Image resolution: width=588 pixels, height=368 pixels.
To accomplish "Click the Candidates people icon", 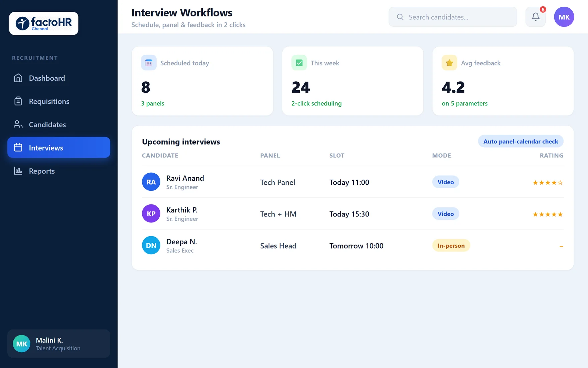I will tap(18, 124).
